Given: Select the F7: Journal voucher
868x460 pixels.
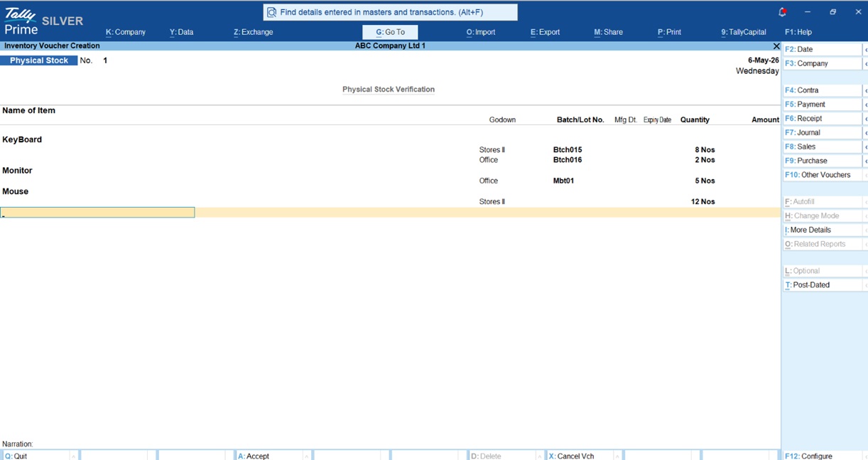Looking at the screenshot, I should pyautogui.click(x=822, y=132).
